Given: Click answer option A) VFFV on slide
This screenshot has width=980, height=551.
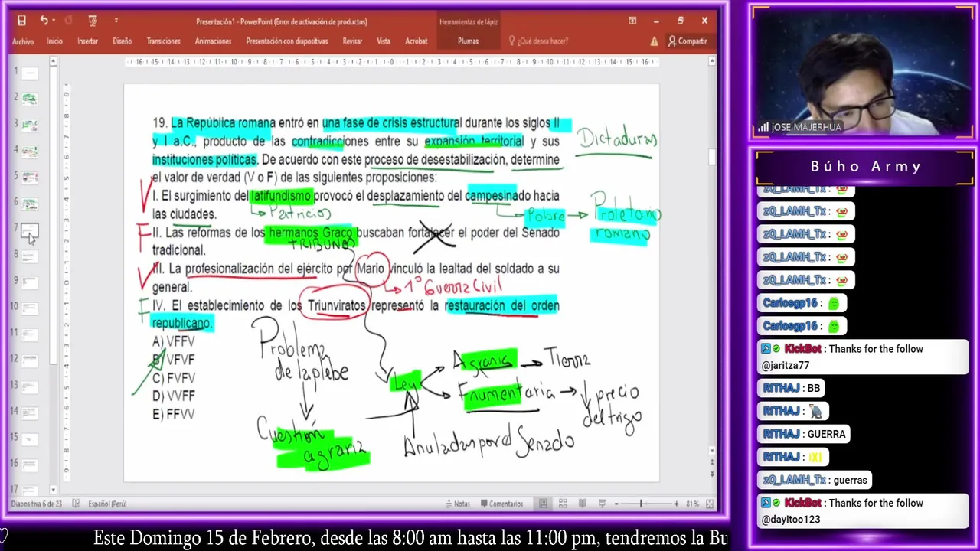Looking at the screenshot, I should pyautogui.click(x=174, y=341).
